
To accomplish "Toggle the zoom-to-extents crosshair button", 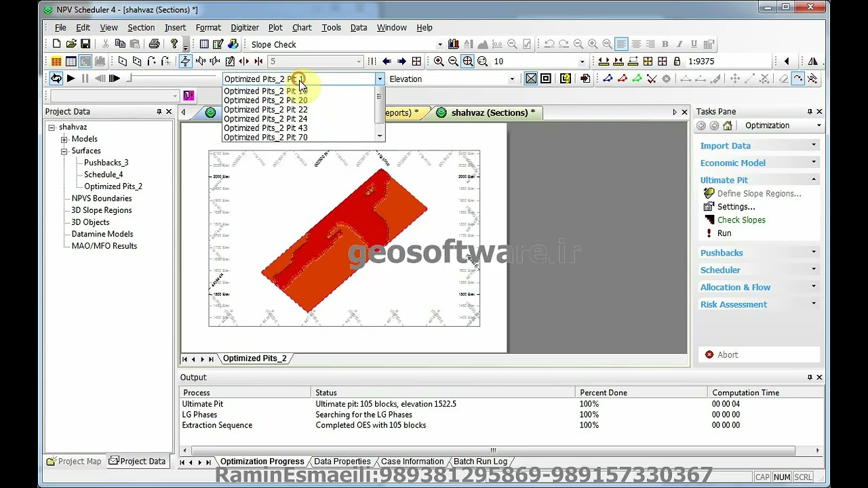I will point(468,61).
